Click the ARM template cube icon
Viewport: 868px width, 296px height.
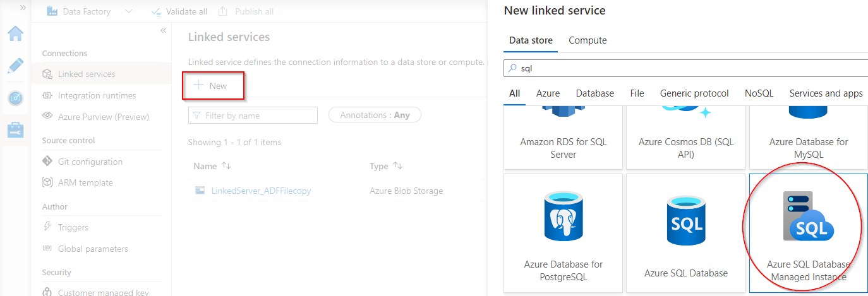47,182
